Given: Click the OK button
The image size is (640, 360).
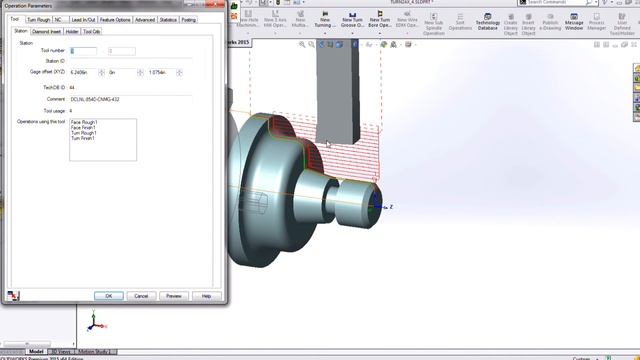Looking at the screenshot, I should tap(109, 296).
